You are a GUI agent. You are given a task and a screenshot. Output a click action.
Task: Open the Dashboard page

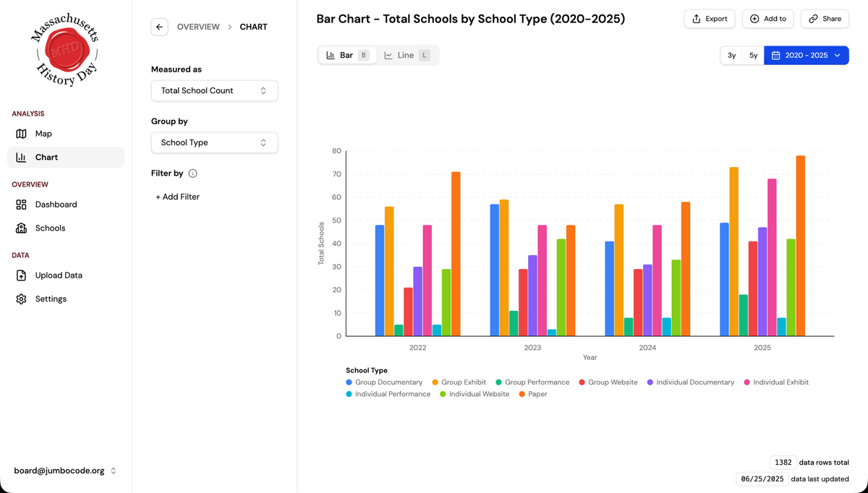pyautogui.click(x=56, y=205)
